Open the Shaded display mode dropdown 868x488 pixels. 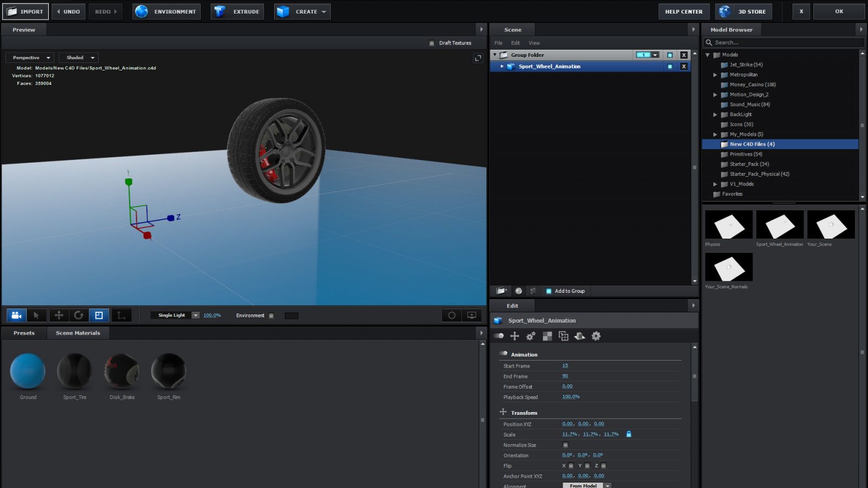coord(79,57)
